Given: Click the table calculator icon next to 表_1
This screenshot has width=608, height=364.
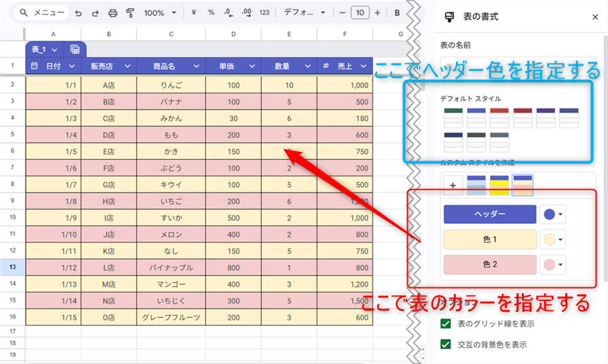Looking at the screenshot, I should 75,49.
